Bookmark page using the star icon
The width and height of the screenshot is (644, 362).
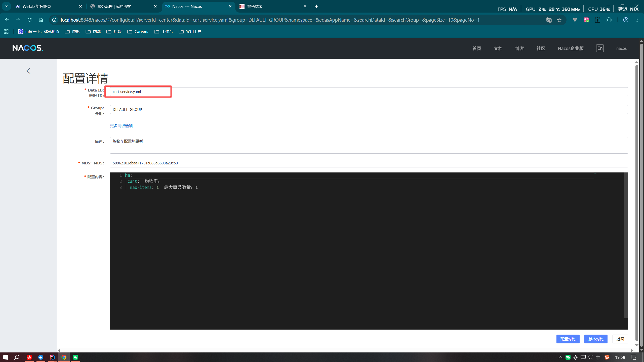pos(559,20)
